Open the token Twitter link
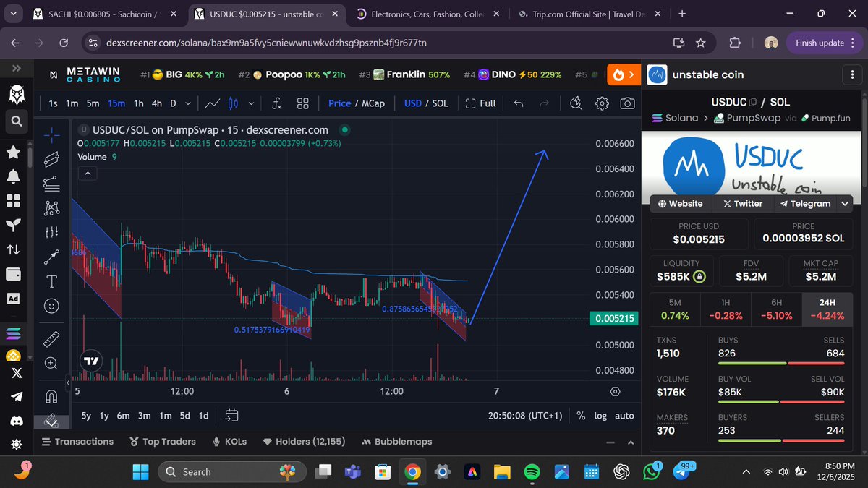Viewport: 868px width, 488px height. point(743,204)
